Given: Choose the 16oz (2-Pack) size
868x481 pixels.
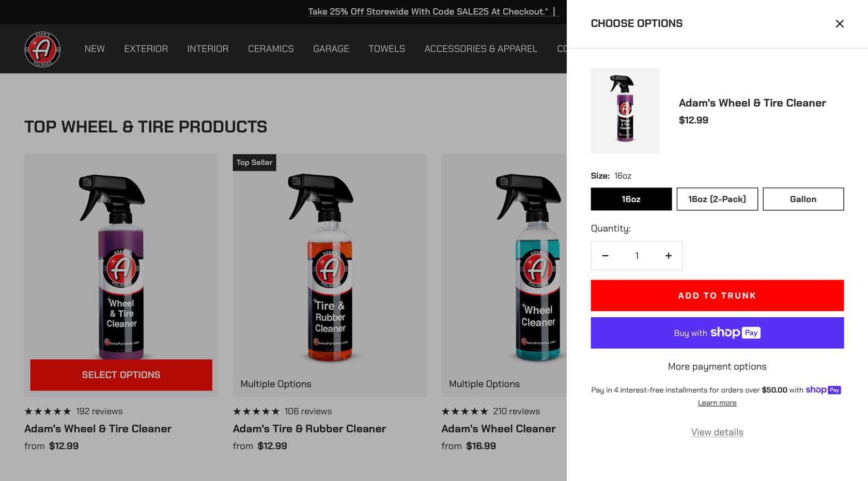Looking at the screenshot, I should pos(717,199).
